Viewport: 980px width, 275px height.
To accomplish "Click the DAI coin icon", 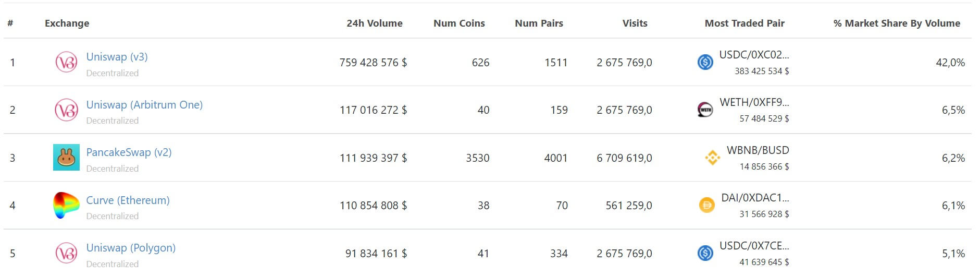I will pyautogui.click(x=706, y=205).
